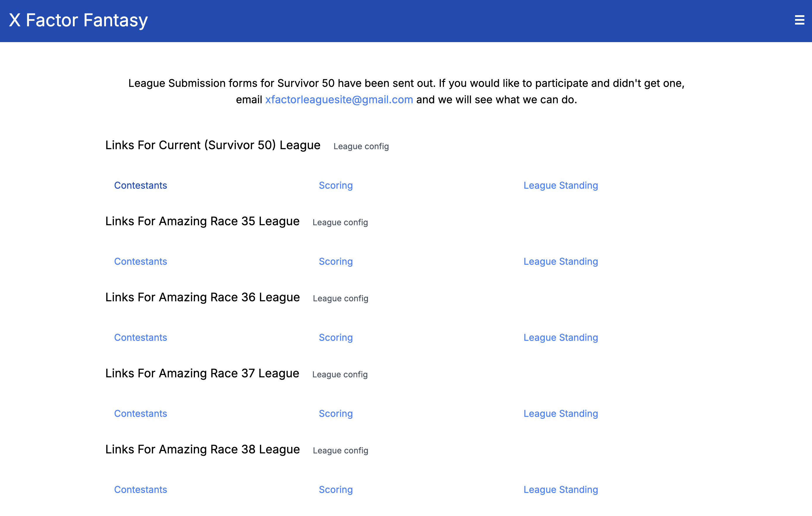Click the xfactorleaguesite@gmail.com email link

click(339, 100)
